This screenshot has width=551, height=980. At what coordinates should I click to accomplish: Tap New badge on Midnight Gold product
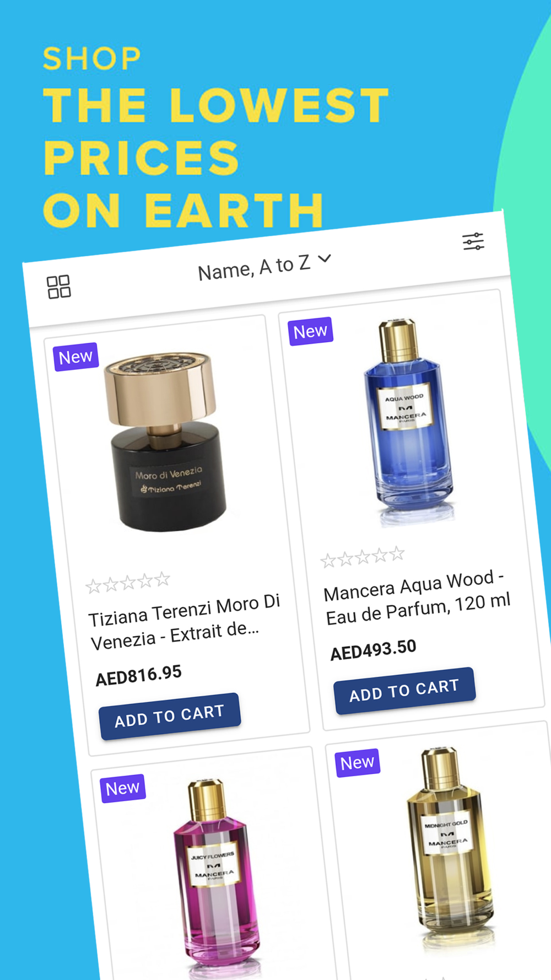(x=357, y=762)
